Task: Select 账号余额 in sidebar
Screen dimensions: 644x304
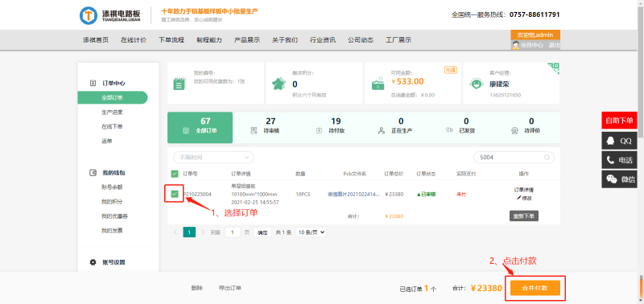Action: pyautogui.click(x=112, y=187)
